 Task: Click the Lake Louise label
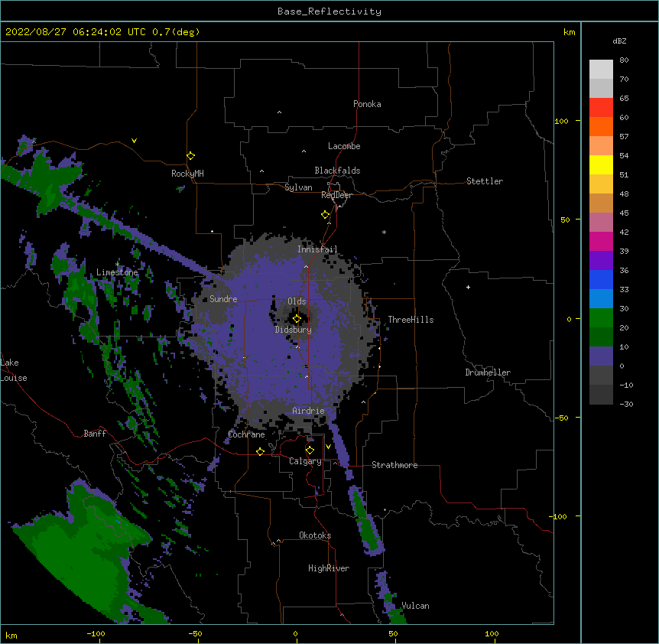click(14, 370)
